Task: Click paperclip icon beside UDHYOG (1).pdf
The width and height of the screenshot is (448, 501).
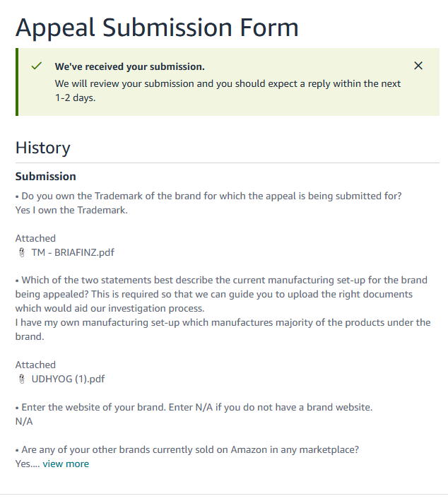Action: (x=20, y=379)
